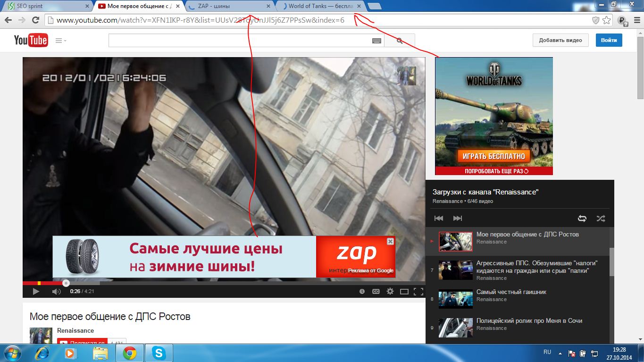Viewport: 644px width, 362px height.
Task: Open the Renaissance channel name below video
Action: point(75,331)
